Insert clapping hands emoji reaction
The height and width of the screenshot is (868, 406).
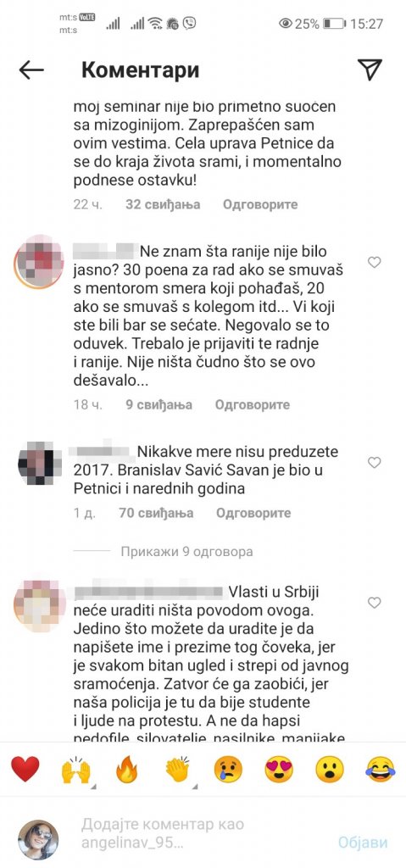pos(178,770)
